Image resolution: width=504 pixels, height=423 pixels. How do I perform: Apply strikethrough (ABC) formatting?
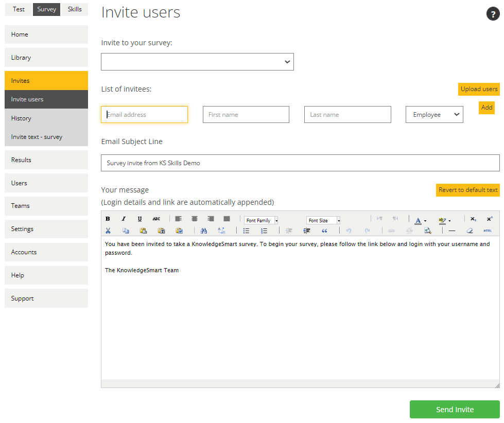[156, 219]
